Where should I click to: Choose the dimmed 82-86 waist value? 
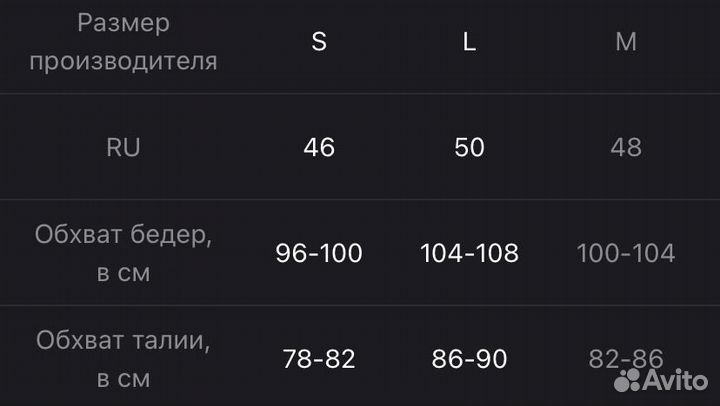pos(626,359)
